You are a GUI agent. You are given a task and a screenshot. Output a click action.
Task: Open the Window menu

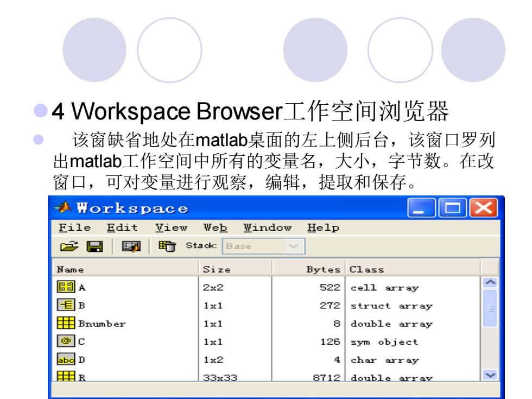[267, 227]
